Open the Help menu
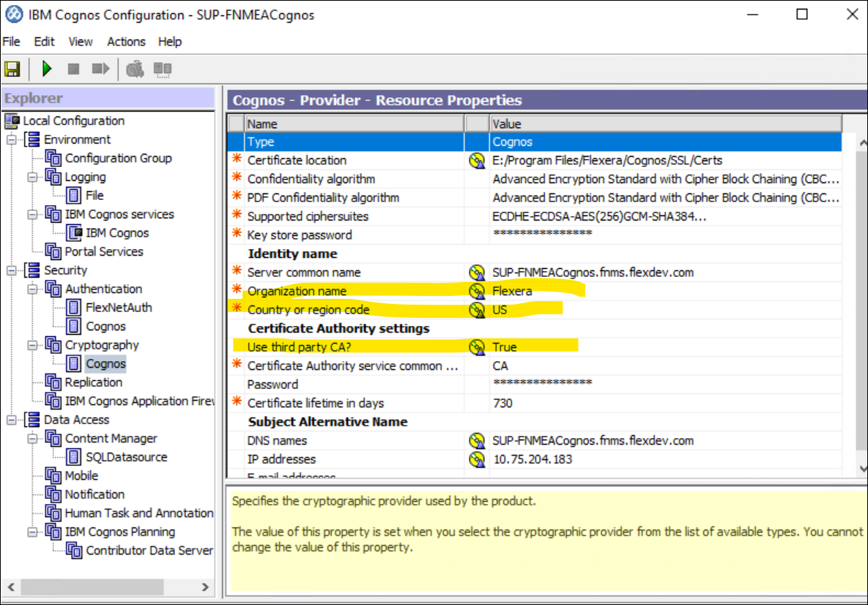This screenshot has height=605, width=868. [169, 42]
